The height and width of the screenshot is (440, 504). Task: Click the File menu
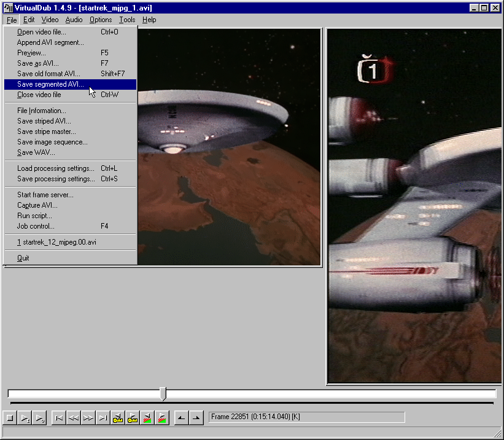coord(12,20)
